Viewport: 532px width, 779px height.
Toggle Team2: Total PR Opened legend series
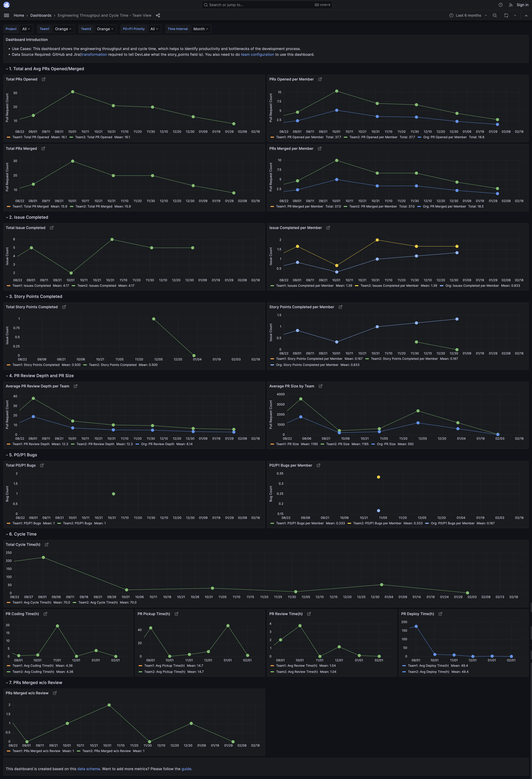(94, 137)
